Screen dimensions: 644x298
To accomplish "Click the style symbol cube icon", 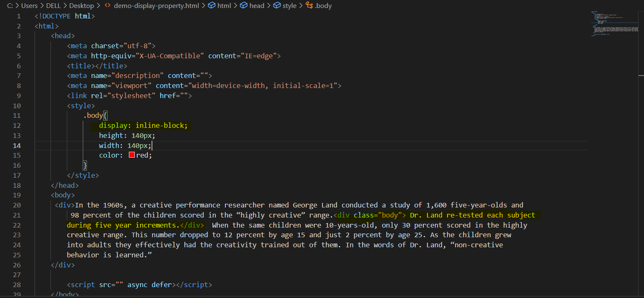I will (x=277, y=6).
